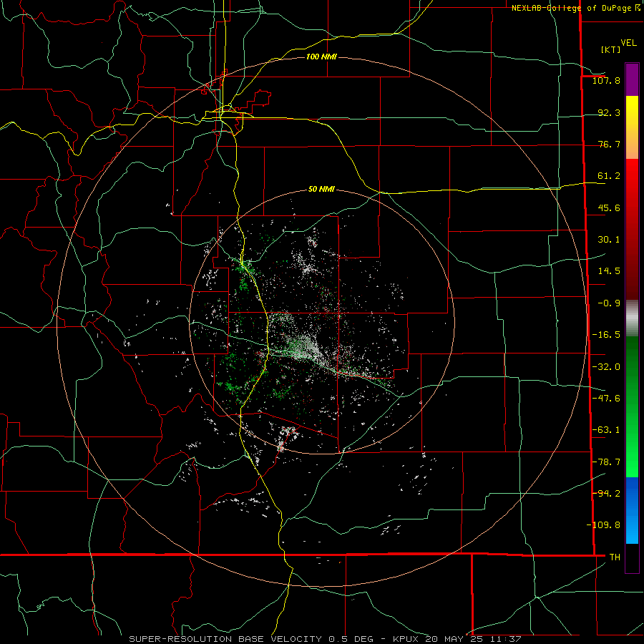The width and height of the screenshot is (644, 644).
Task: Click the -47.6 velocity scale value
Action: click(x=606, y=399)
